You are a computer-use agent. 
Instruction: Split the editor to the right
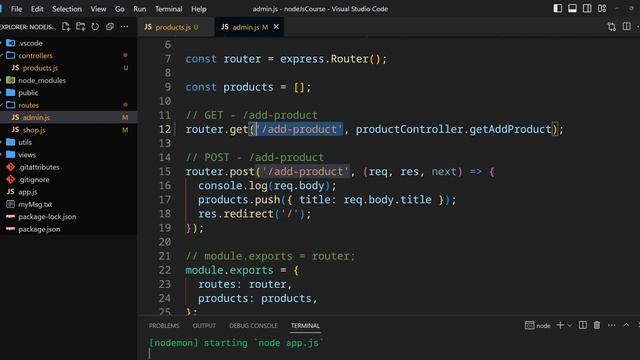627,27
